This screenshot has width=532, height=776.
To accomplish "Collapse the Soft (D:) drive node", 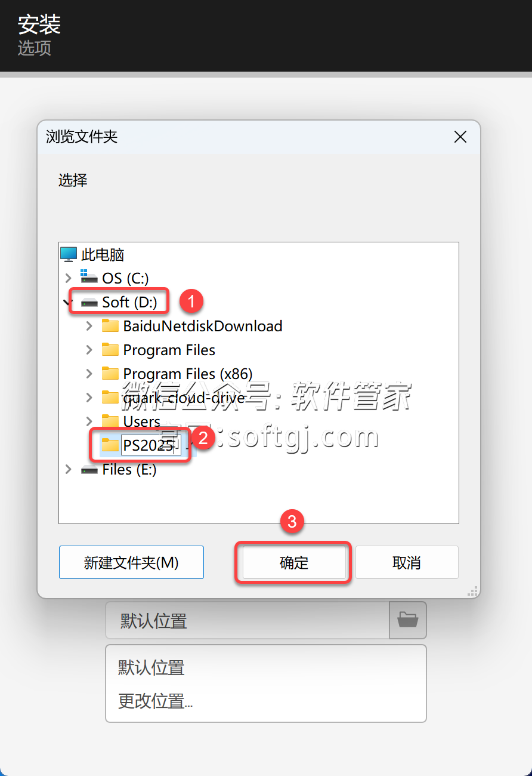I will tap(66, 303).
